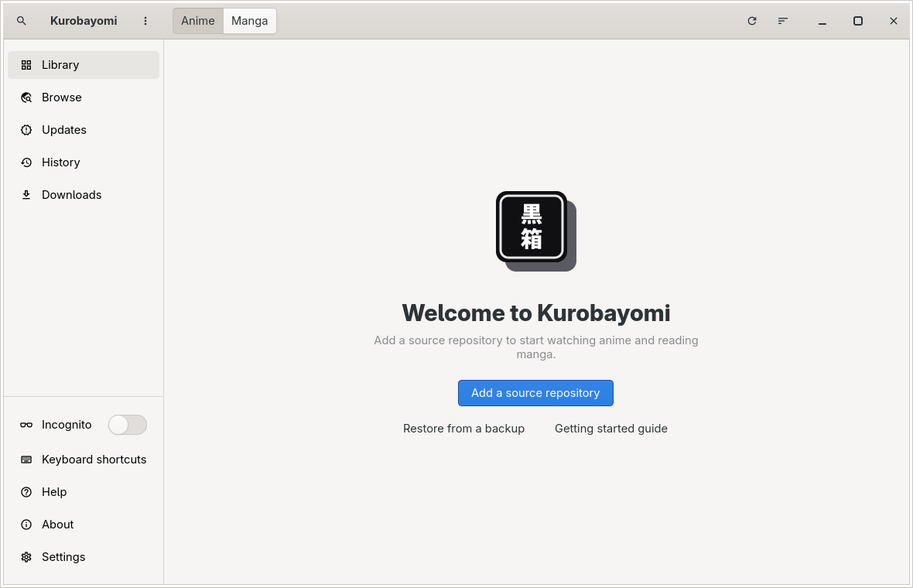Viewport: 913px width, 588px height.
Task: Go to the Browse section label
Action: (62, 97)
